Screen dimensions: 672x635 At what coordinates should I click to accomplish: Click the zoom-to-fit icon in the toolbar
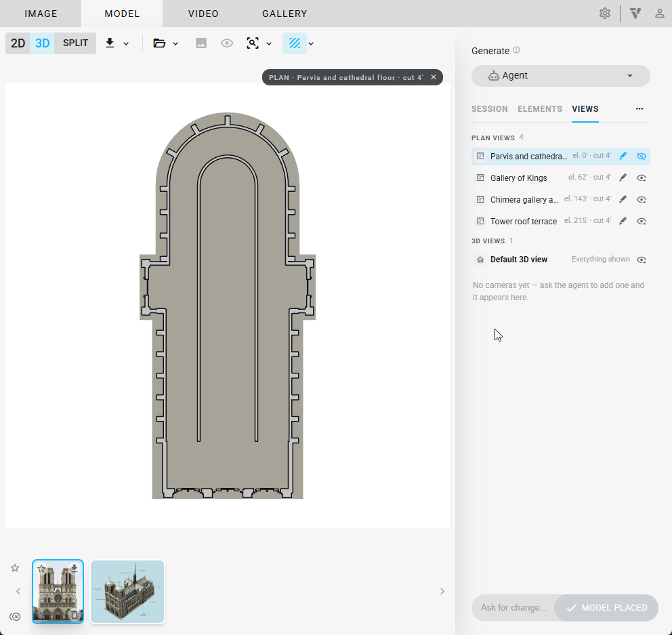click(x=253, y=43)
